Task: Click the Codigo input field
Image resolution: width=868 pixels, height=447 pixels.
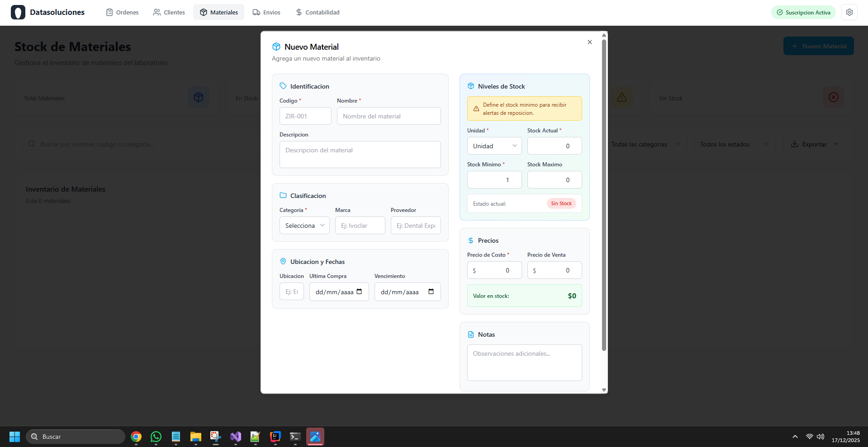Action: click(305, 116)
